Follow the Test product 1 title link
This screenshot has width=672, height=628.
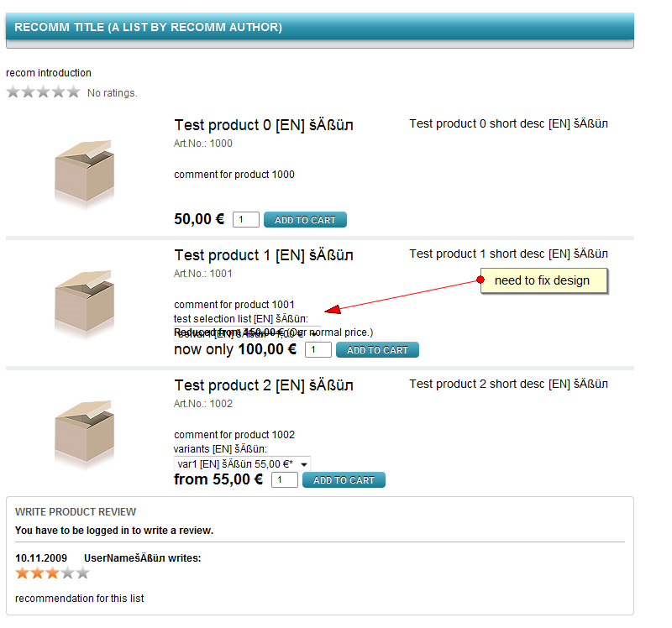pos(263,255)
